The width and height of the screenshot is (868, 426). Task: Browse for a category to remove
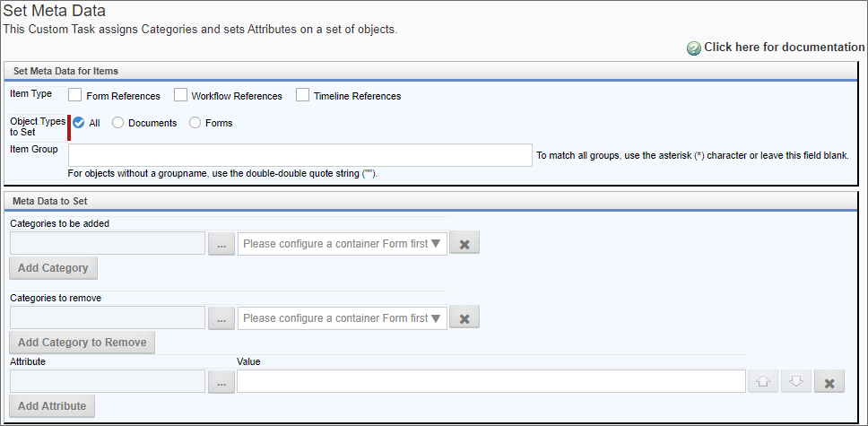pos(221,318)
